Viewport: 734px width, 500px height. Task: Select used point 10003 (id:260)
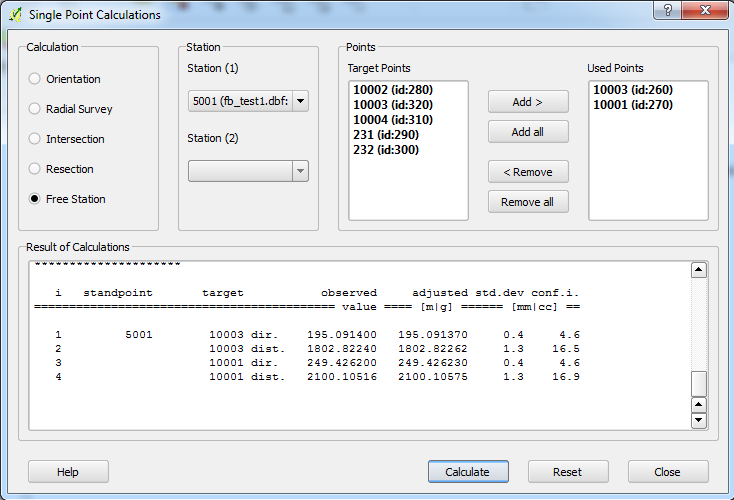633,90
